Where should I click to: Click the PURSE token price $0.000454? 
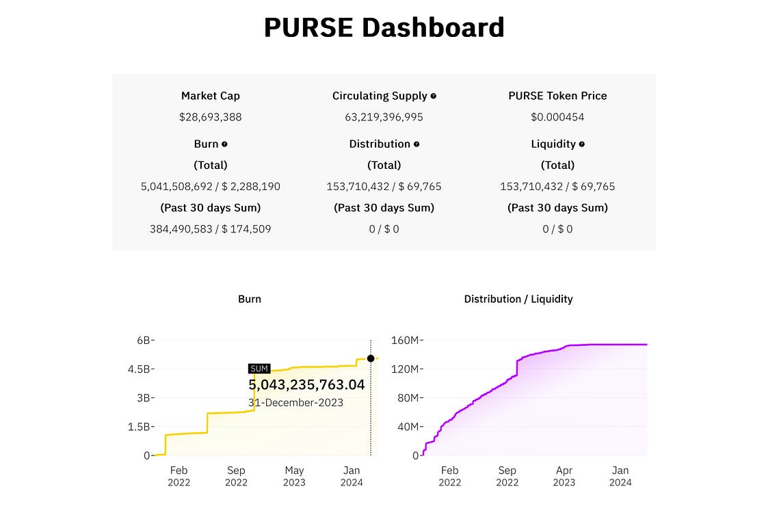coord(557,117)
